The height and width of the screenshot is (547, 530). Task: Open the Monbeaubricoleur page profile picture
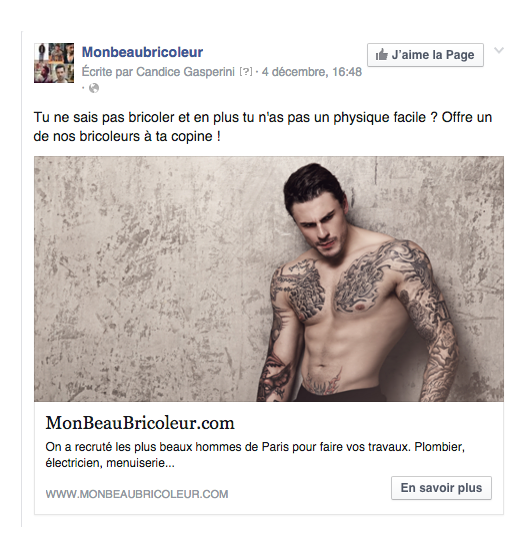[54, 63]
